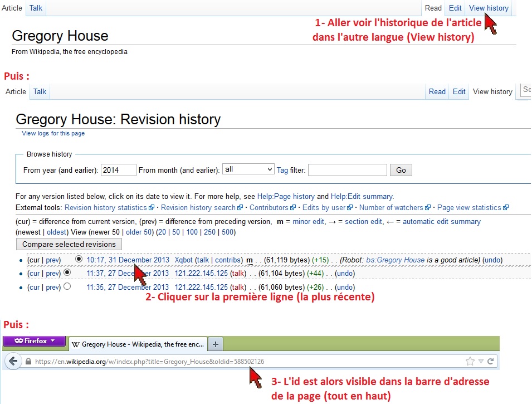Open the 11:35, 27 December 2013 revision
The height and width of the screenshot is (404, 532).
[128, 287]
